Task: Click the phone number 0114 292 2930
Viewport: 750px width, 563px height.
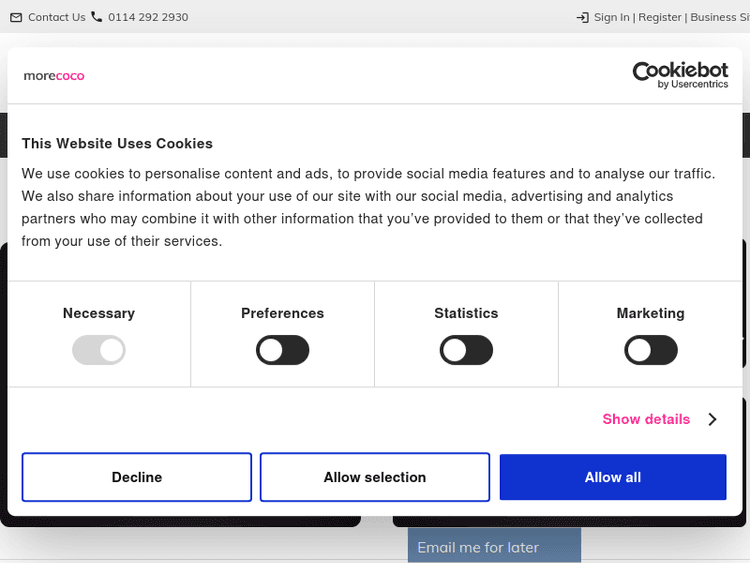Action: click(x=148, y=17)
